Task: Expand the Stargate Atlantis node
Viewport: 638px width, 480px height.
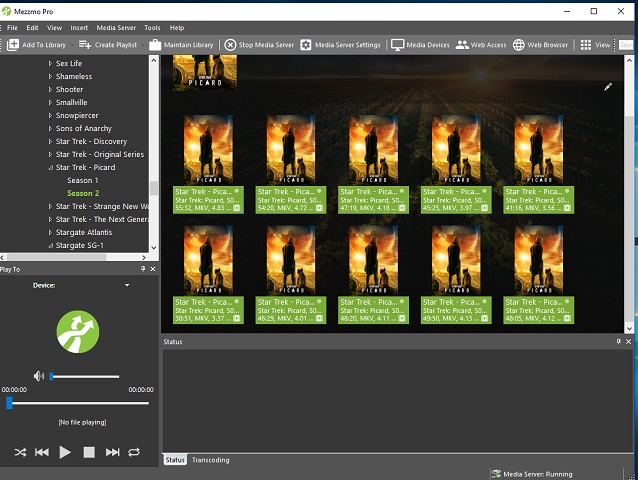Action: tap(50, 232)
